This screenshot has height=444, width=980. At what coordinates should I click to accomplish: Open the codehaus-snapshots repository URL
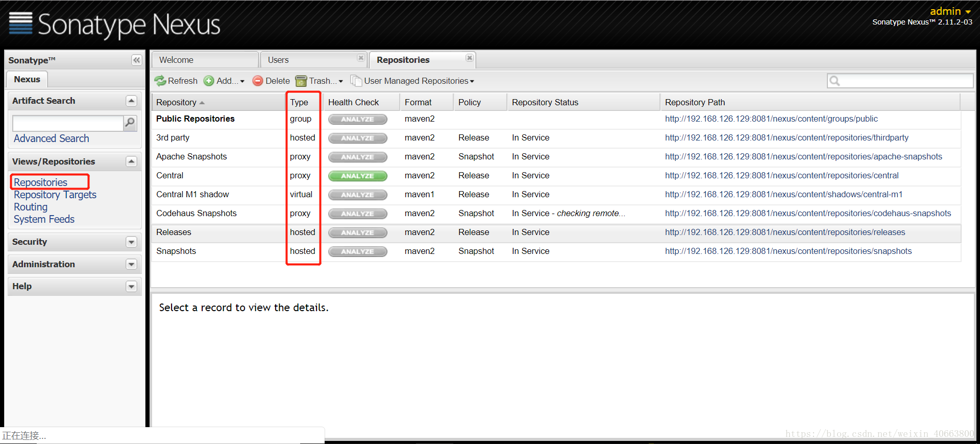click(x=808, y=214)
